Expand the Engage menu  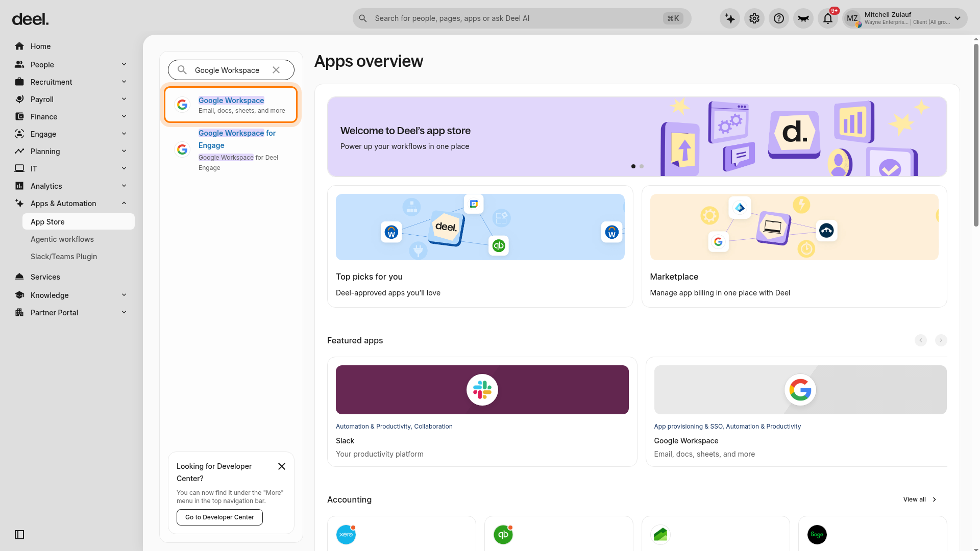124,134
